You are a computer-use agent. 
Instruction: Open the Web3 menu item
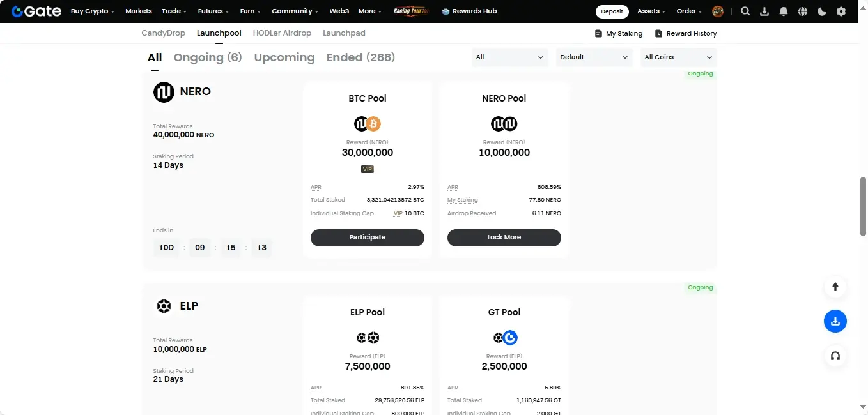coord(339,11)
